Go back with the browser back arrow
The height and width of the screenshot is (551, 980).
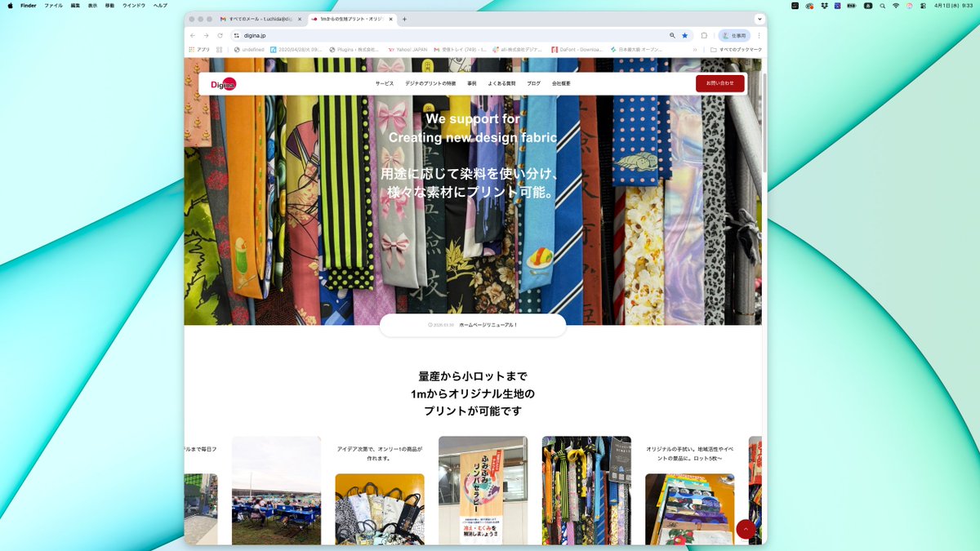(x=193, y=36)
